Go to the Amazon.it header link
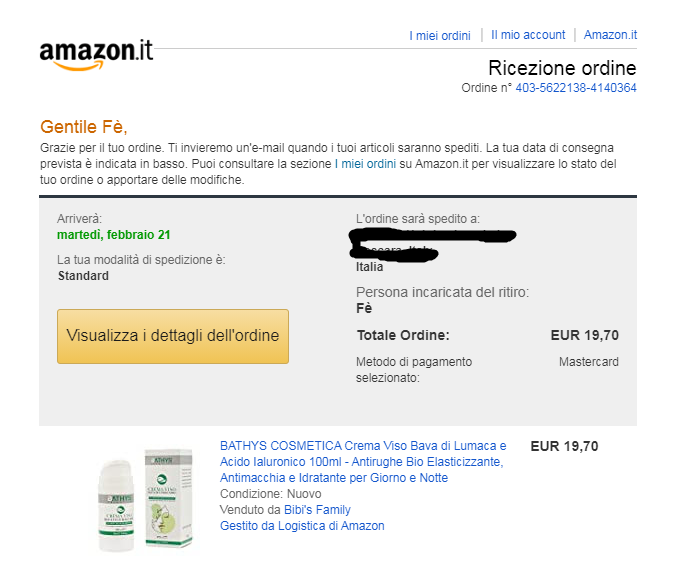This screenshot has width=673, height=572. (610, 35)
